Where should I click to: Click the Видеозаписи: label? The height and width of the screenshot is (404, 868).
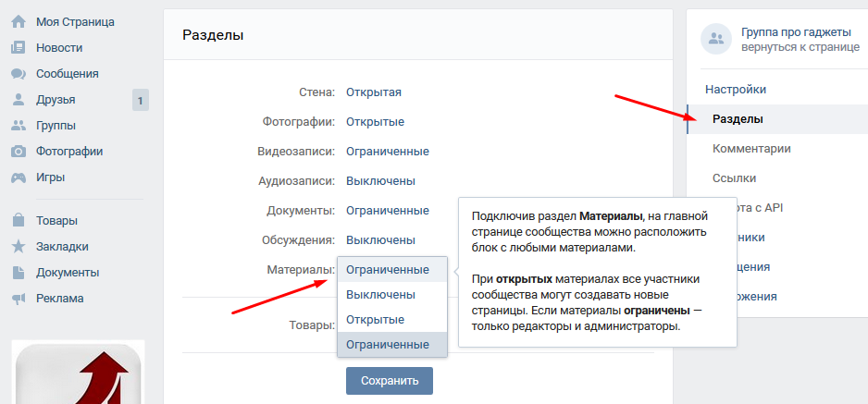(x=296, y=152)
